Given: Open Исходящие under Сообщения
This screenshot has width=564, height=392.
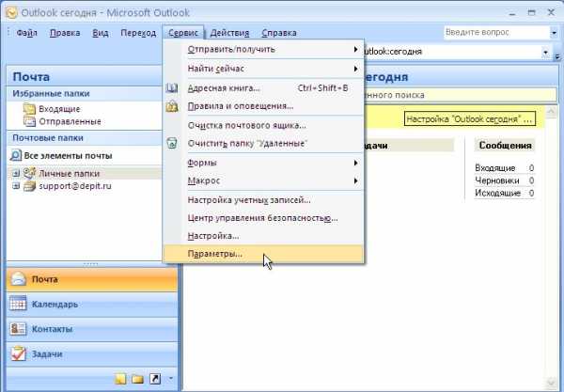Looking at the screenshot, I should (498, 193).
